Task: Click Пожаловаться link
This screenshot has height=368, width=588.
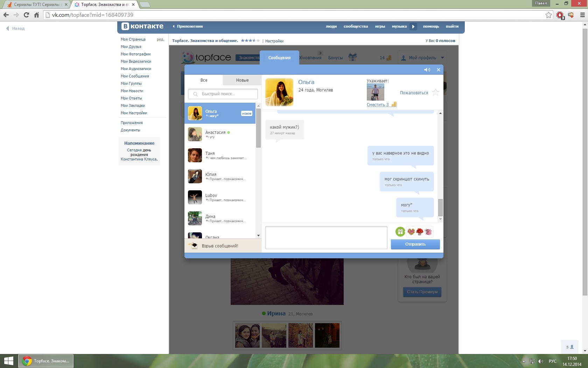Action: 414,93
